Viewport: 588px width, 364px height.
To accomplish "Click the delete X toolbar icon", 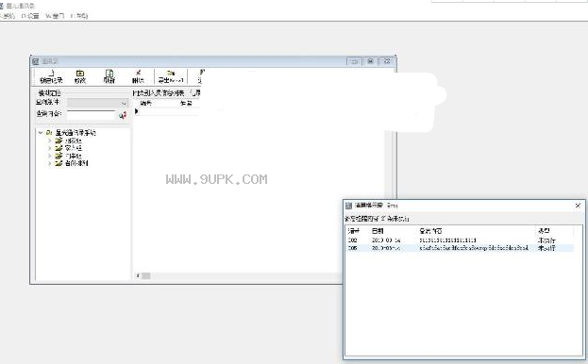I will pos(138,73).
